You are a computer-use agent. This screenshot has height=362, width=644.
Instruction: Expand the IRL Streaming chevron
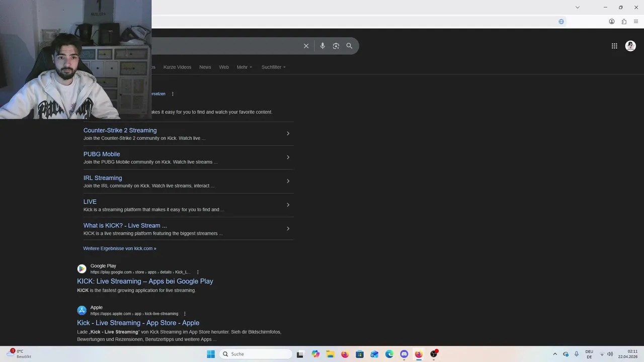[288, 181]
